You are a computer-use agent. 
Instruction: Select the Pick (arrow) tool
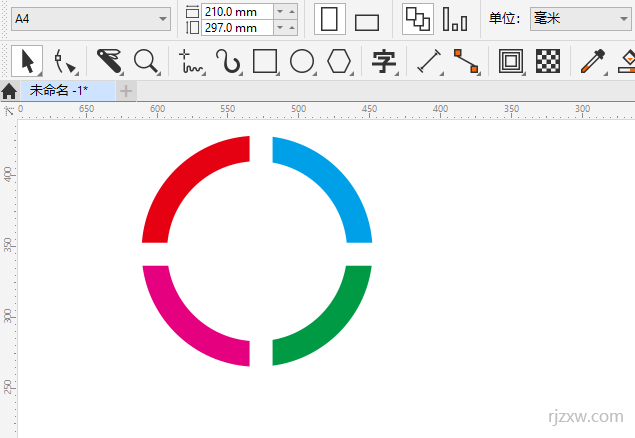click(27, 61)
